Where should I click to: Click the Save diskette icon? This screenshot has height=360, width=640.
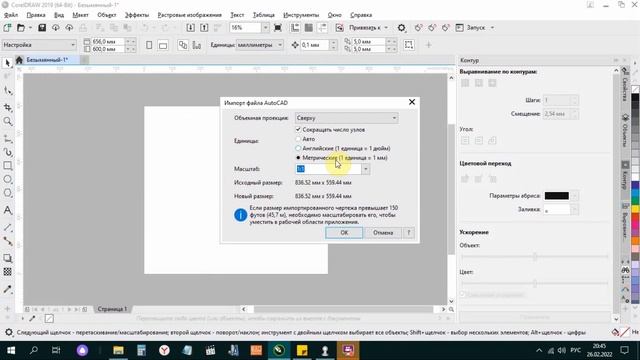pos(42,28)
